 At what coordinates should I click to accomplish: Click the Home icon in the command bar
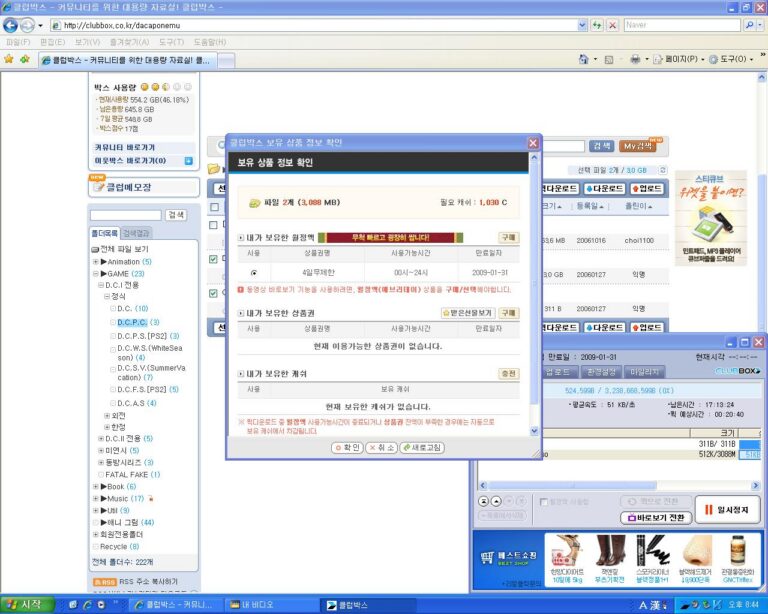583,59
